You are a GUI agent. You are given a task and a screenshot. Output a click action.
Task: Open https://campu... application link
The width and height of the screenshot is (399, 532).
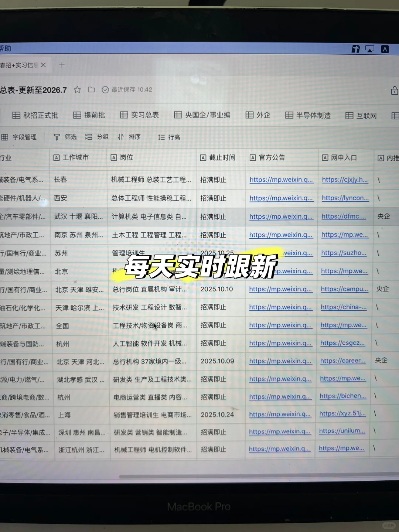(x=344, y=289)
